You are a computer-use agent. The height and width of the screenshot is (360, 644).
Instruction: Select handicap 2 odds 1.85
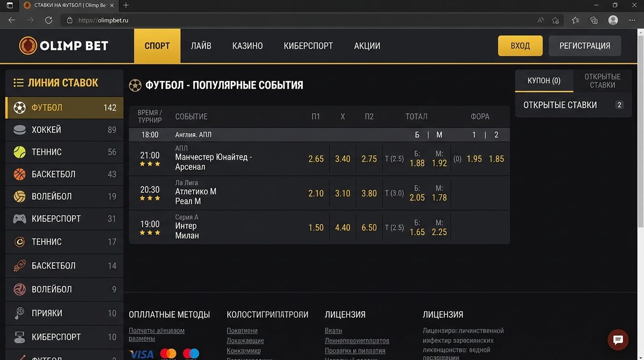(496, 159)
